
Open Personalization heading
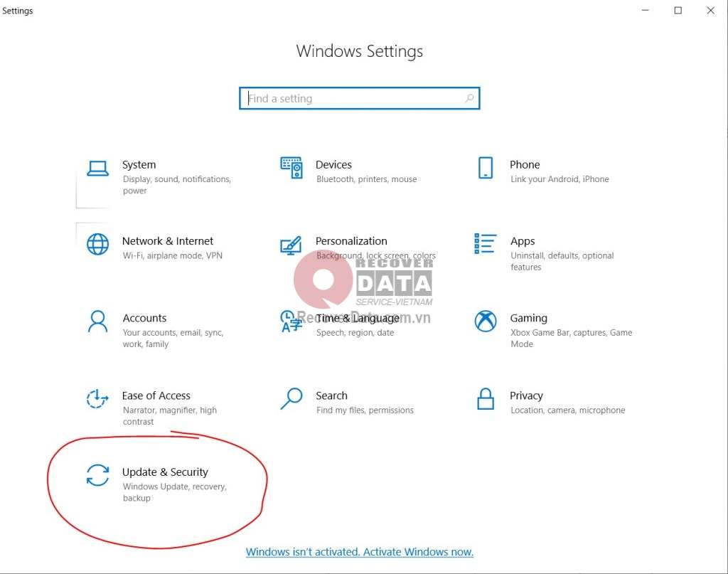351,241
